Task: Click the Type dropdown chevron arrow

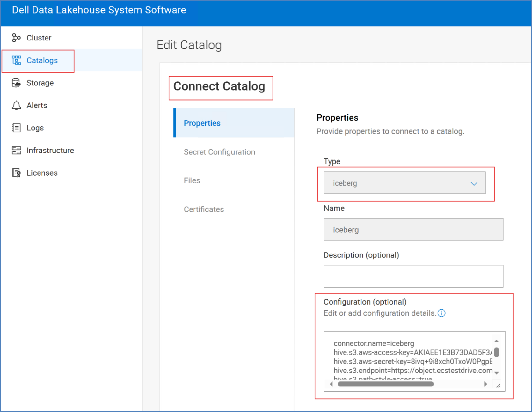Action: click(x=474, y=183)
